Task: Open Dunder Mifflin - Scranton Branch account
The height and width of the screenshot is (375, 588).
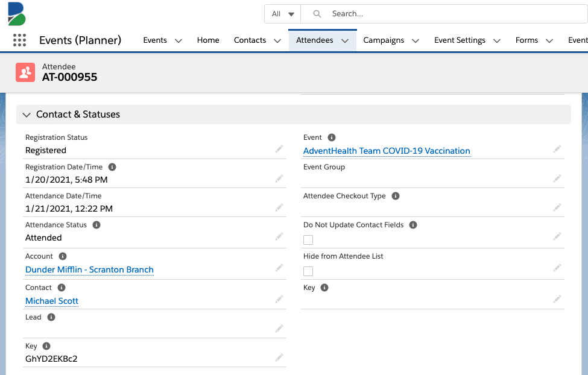Action: tap(90, 269)
